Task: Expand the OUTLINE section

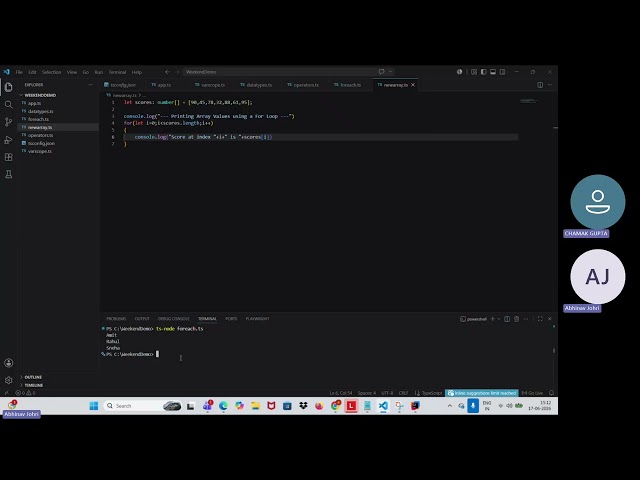Action: click(x=33, y=377)
